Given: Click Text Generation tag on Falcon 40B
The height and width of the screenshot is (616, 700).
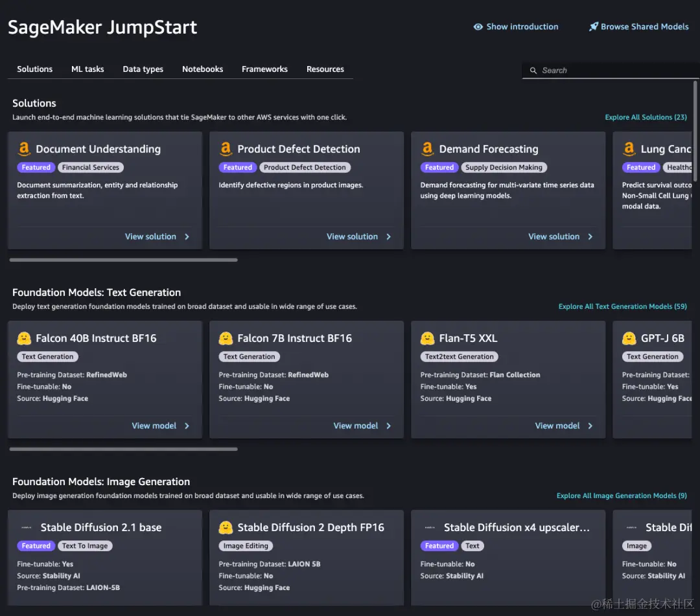Looking at the screenshot, I should 48,357.
